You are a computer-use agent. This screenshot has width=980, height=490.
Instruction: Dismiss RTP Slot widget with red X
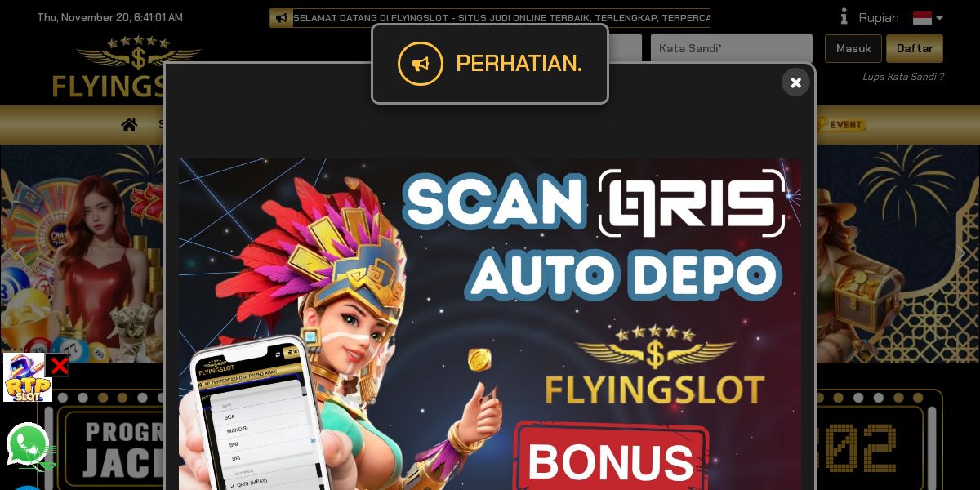coord(60,365)
